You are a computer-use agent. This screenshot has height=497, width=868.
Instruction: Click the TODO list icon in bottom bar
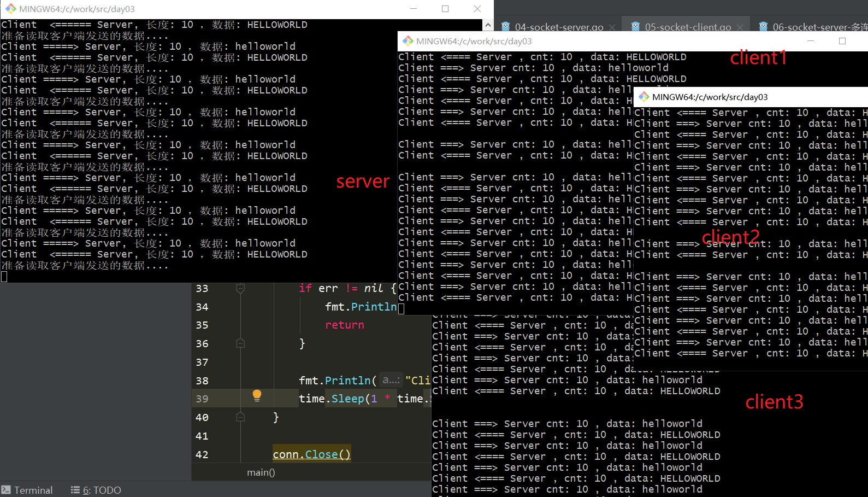pyautogui.click(x=75, y=490)
